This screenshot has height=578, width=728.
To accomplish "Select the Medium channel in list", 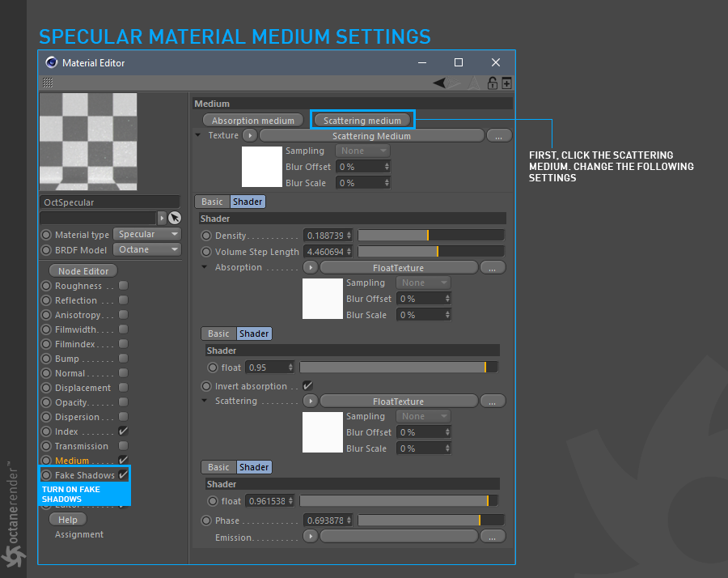I will (71, 461).
